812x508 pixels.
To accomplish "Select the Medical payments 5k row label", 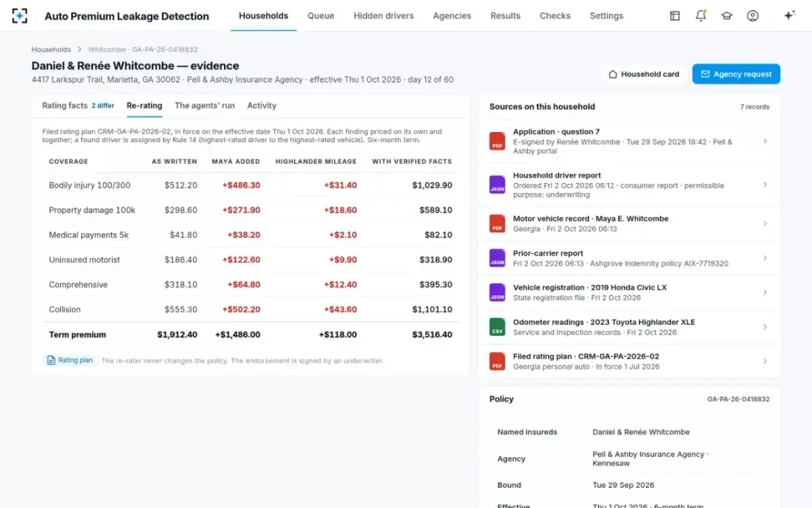I will [89, 235].
